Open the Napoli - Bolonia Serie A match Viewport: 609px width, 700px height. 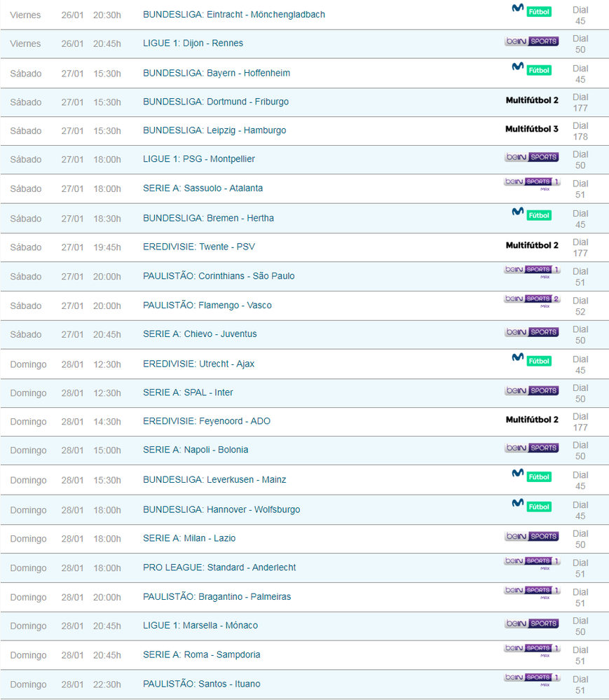[x=196, y=450]
